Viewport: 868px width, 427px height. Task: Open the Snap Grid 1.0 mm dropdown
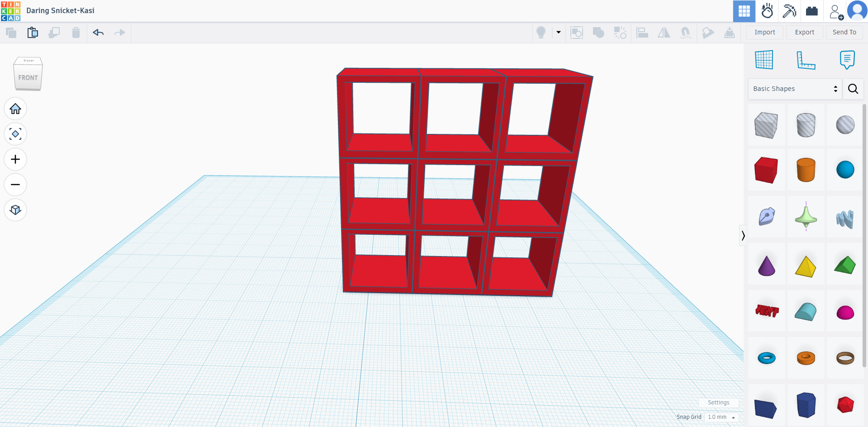click(721, 417)
